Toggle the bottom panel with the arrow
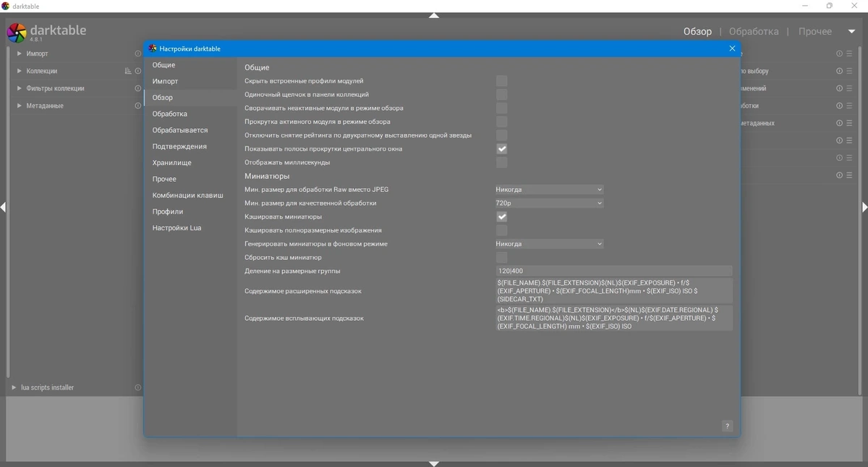Screen dimensions: 868x467 click(x=434, y=463)
